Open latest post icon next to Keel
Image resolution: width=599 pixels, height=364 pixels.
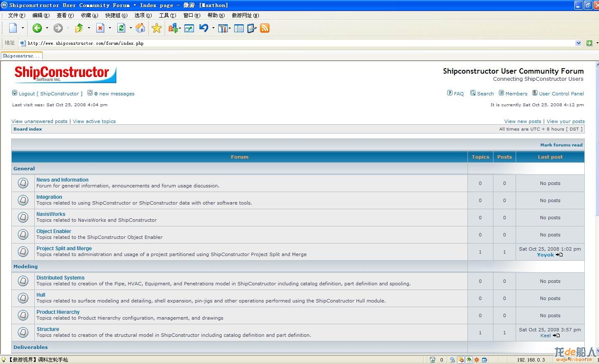pos(556,336)
